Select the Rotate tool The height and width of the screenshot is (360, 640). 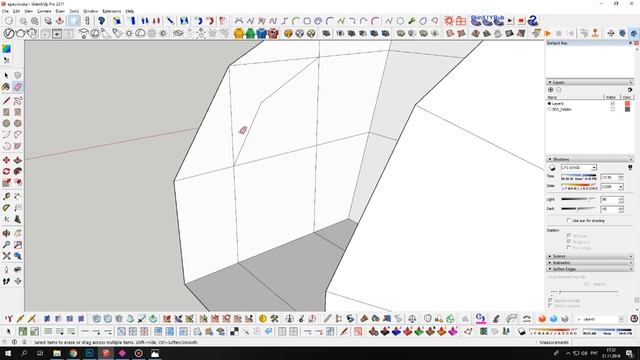pyautogui.click(x=6, y=171)
